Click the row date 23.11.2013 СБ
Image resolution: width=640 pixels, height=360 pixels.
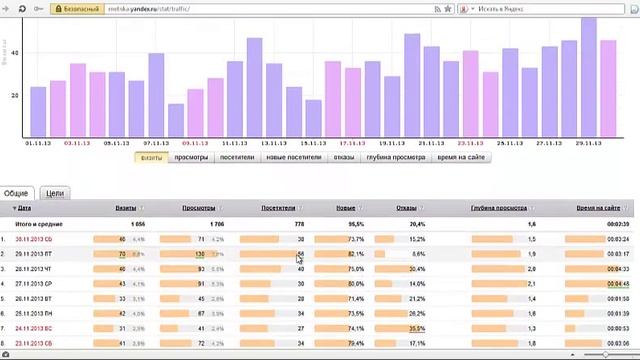33,344
